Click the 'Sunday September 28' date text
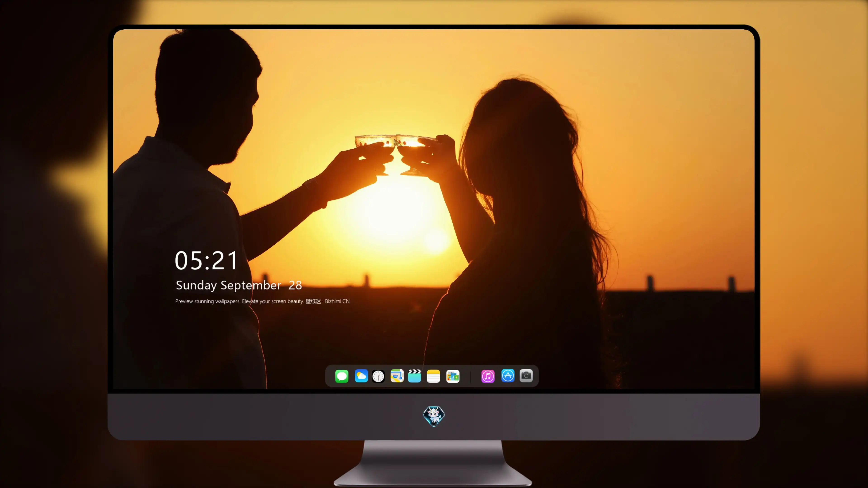868x488 pixels. pos(239,285)
